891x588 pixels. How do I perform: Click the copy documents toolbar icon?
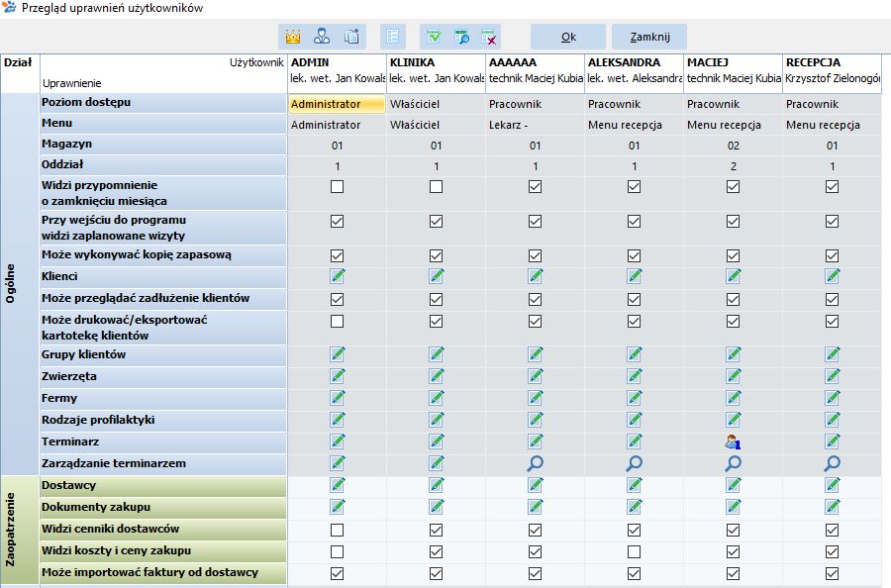[351, 37]
